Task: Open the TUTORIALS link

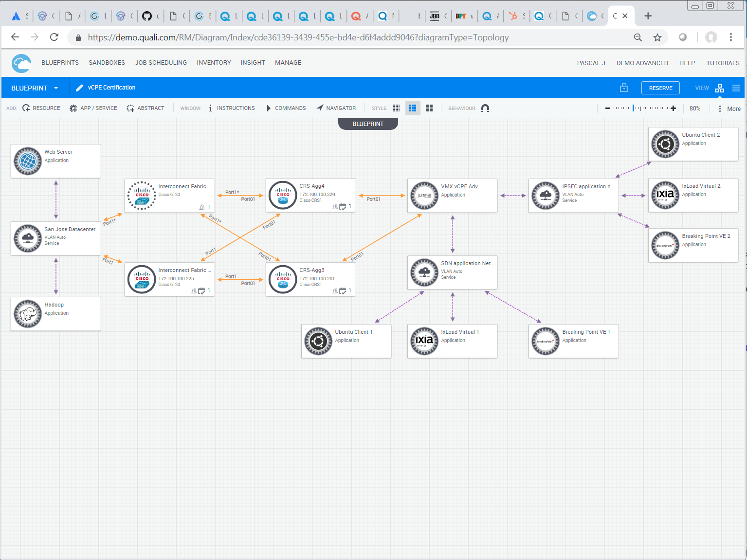Action: point(723,63)
